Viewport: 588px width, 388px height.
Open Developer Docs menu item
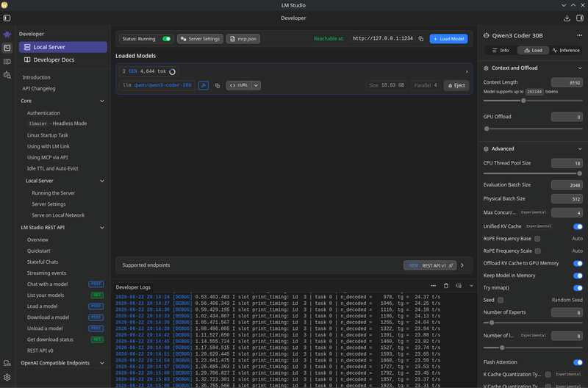coord(63,60)
